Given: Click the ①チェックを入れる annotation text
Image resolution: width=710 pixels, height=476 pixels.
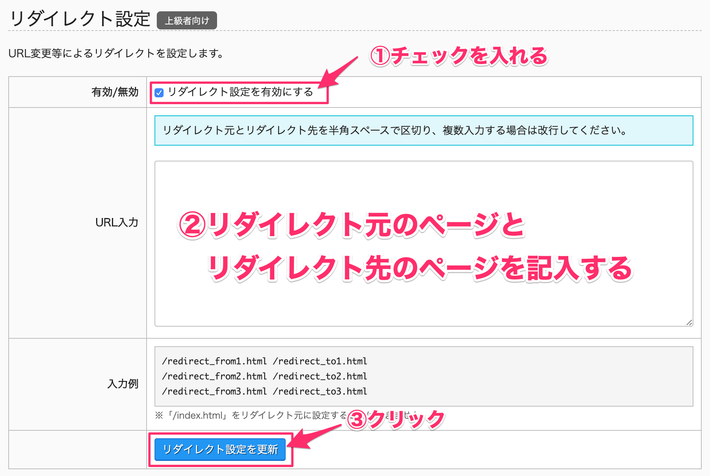Looking at the screenshot, I should pos(460,56).
